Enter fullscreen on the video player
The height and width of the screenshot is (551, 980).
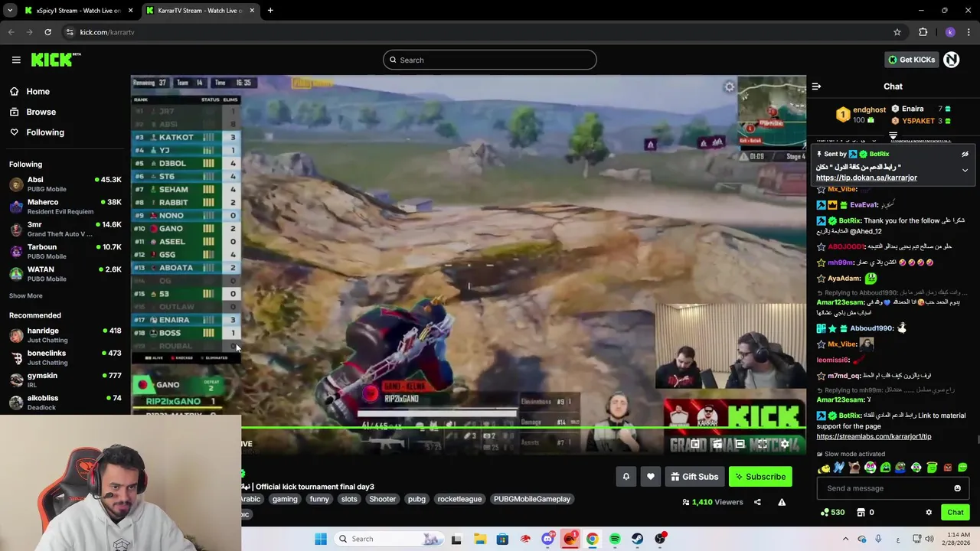pyautogui.click(x=762, y=444)
